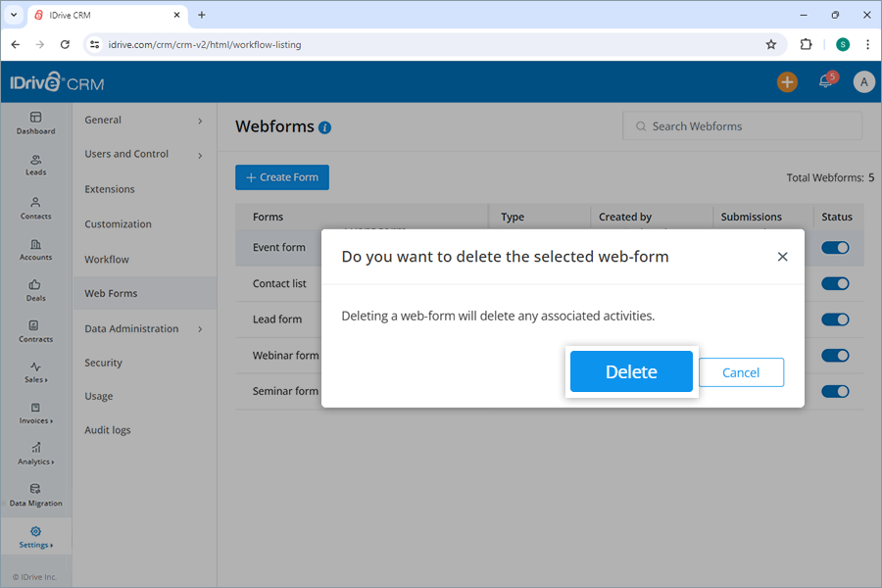882x588 pixels.
Task: Click inside the Search Webforms field
Action: pyautogui.click(x=742, y=125)
